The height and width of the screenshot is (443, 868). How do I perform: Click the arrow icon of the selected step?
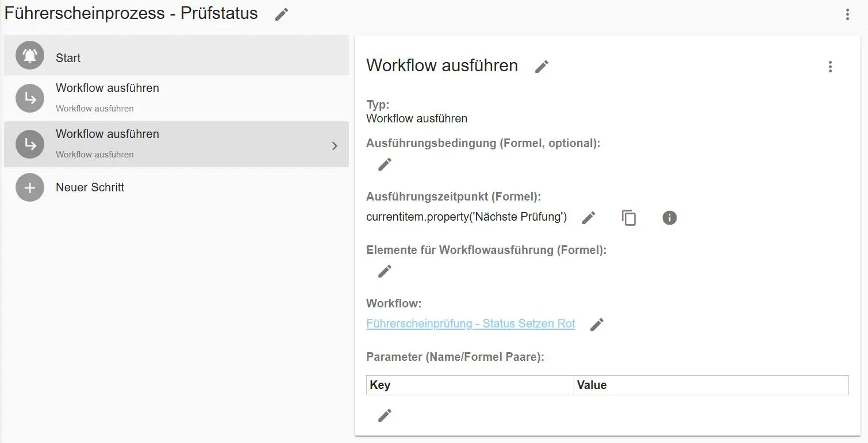(x=30, y=144)
